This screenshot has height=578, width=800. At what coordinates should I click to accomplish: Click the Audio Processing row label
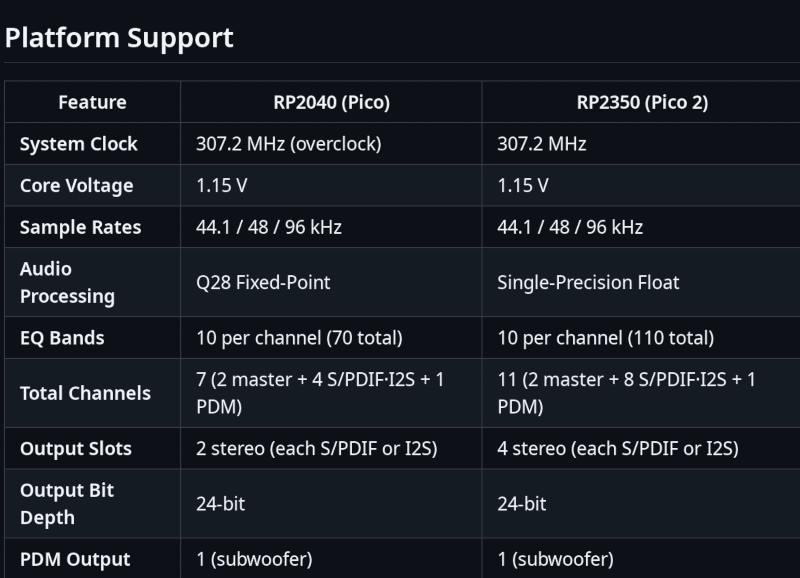tap(67, 283)
